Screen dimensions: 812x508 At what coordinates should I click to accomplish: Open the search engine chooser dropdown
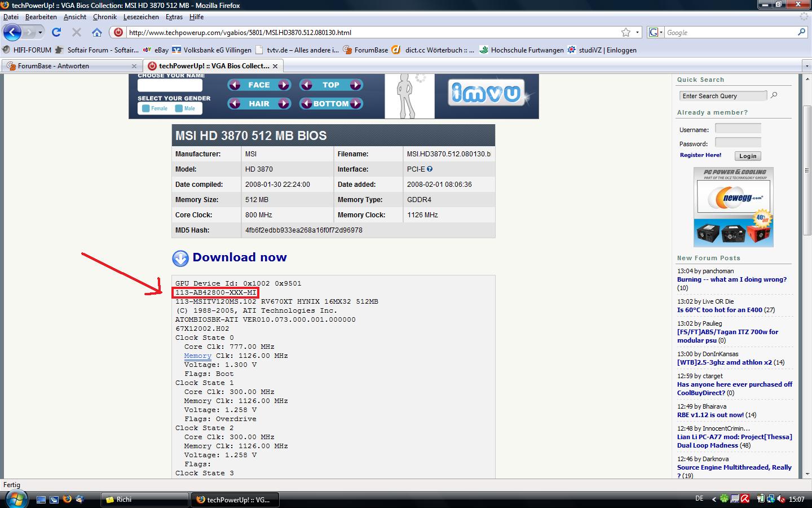pyautogui.click(x=656, y=32)
